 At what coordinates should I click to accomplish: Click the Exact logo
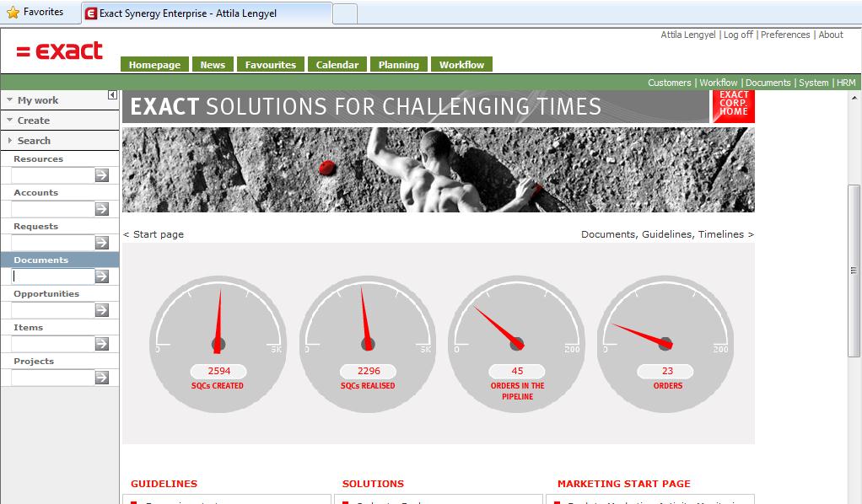click(x=59, y=51)
